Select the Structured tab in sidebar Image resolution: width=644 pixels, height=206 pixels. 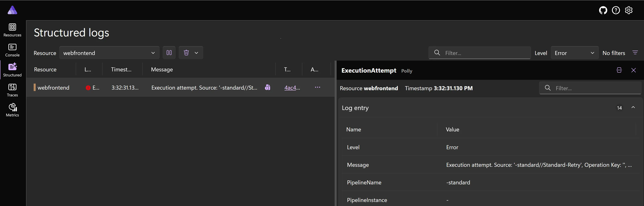[12, 70]
